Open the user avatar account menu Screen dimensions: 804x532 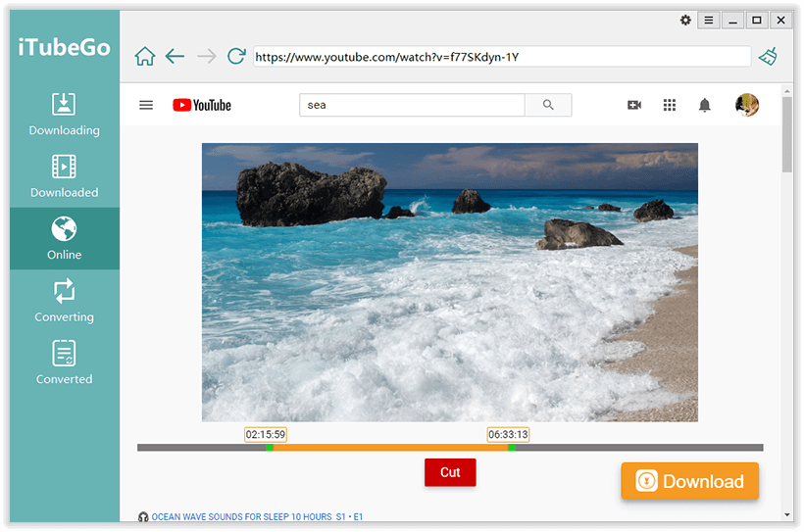click(x=747, y=105)
